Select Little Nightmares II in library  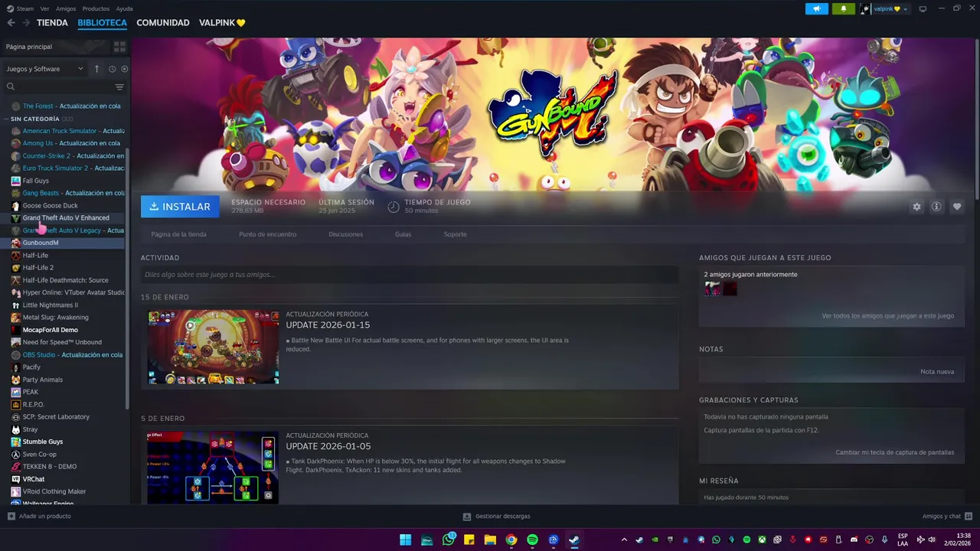(50, 305)
